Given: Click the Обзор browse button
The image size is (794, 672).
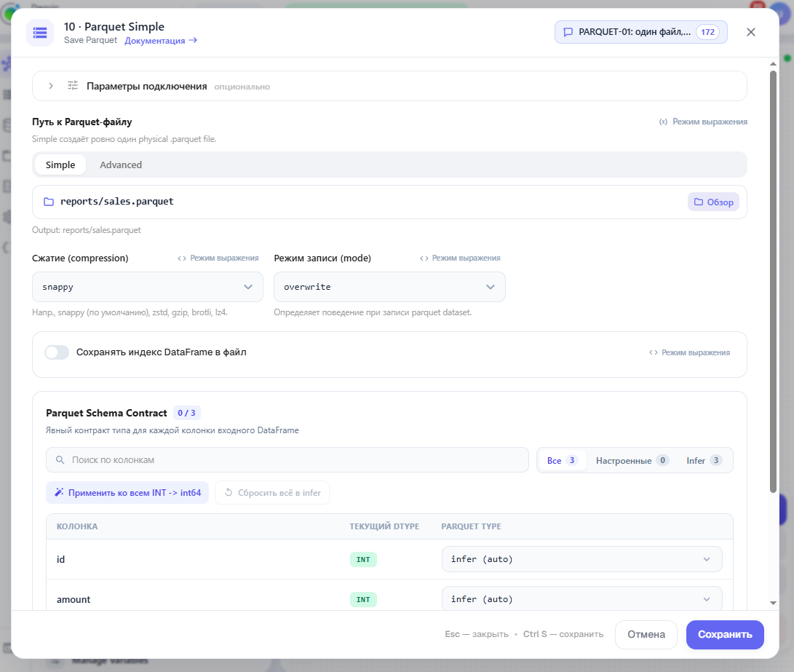Looking at the screenshot, I should tap(713, 202).
